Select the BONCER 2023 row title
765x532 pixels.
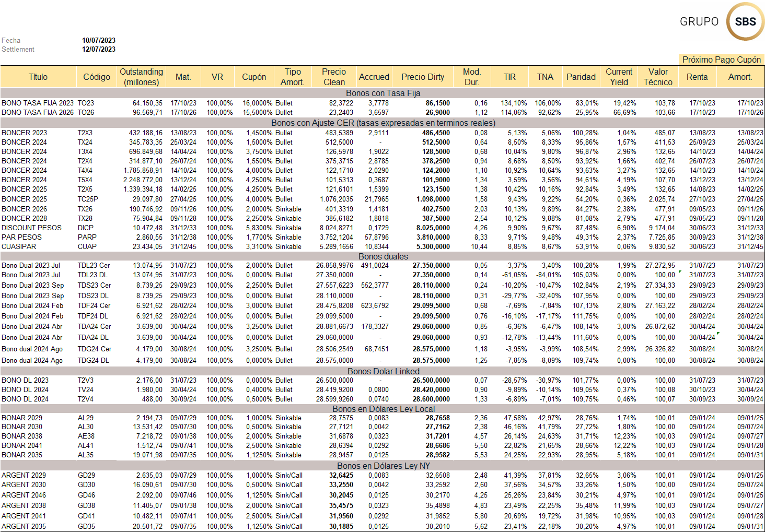pos(24,133)
